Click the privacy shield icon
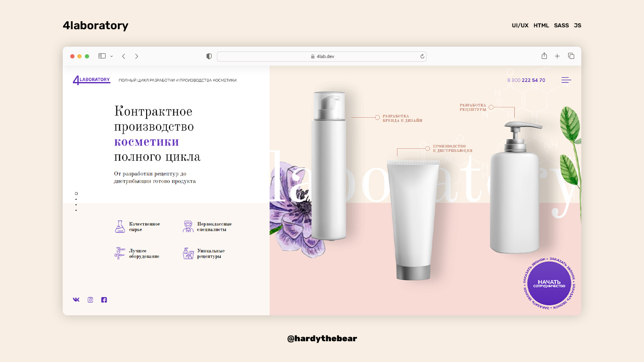This screenshot has height=362, width=644. [209, 56]
